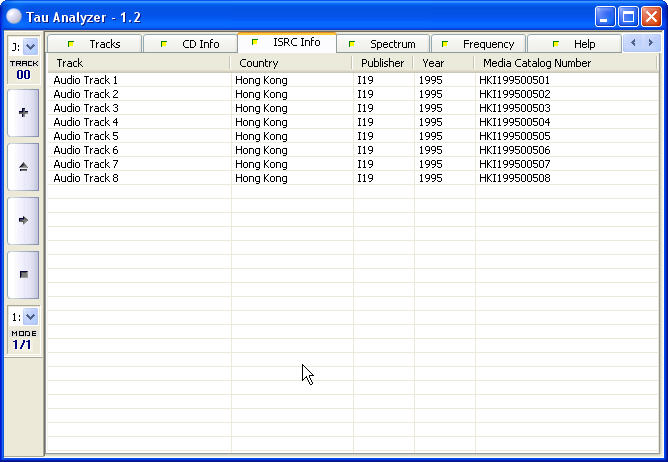
Task: Open the Help tab
Action: pyautogui.click(x=574, y=44)
